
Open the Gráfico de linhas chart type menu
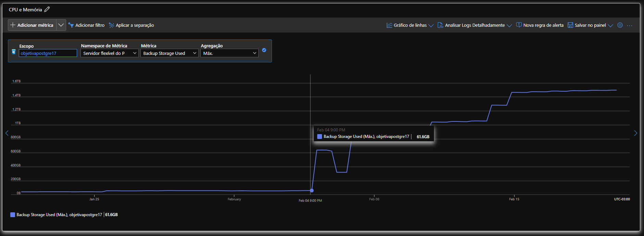tap(410, 25)
